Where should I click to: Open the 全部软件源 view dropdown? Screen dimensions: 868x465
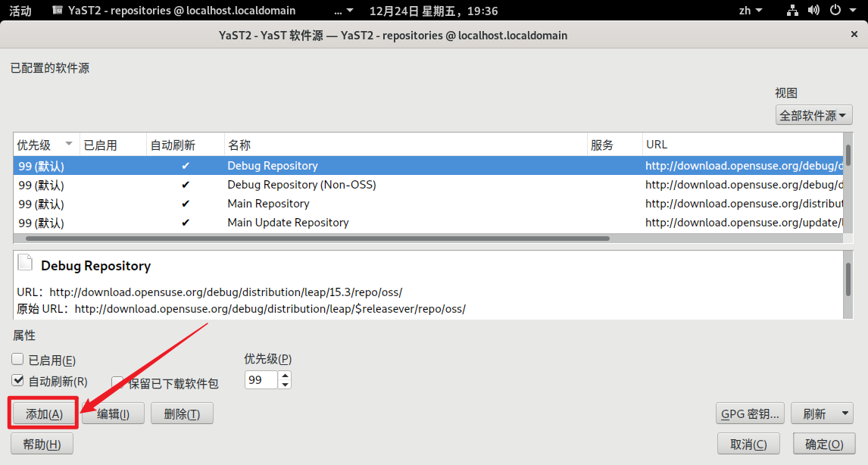click(x=813, y=115)
